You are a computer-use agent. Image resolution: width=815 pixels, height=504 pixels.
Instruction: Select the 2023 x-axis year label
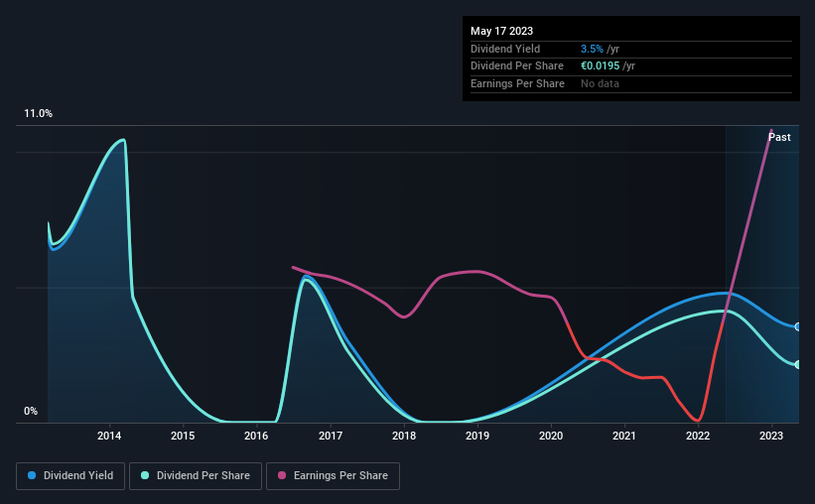(x=771, y=436)
